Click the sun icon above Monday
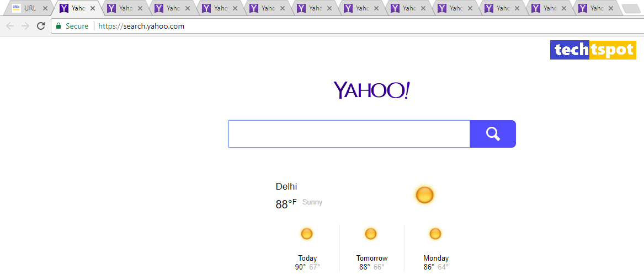 tap(435, 234)
